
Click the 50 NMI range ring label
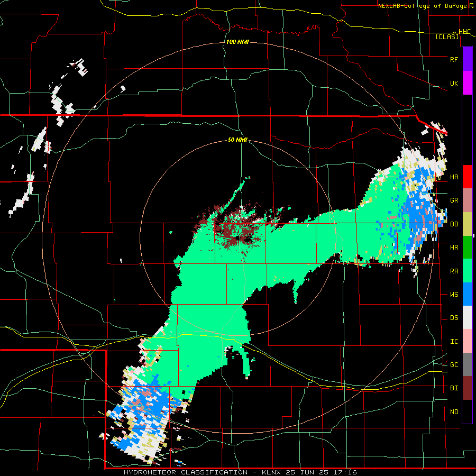click(x=237, y=140)
